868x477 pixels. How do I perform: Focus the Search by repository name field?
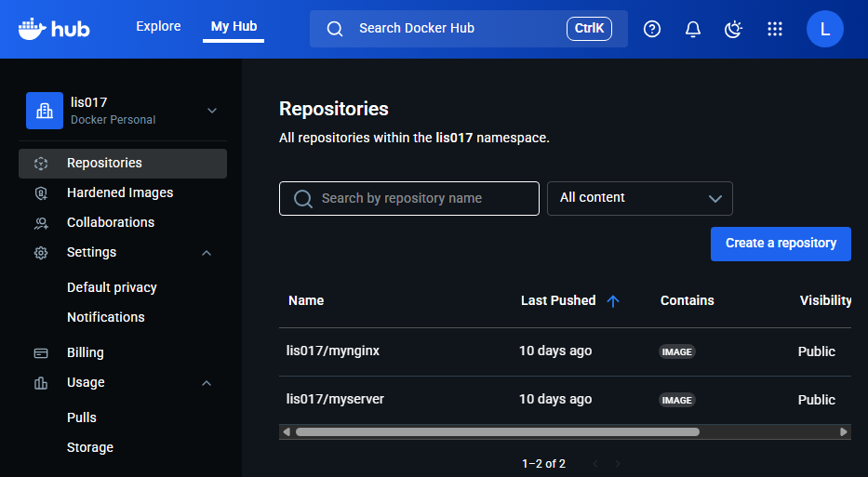coord(409,198)
